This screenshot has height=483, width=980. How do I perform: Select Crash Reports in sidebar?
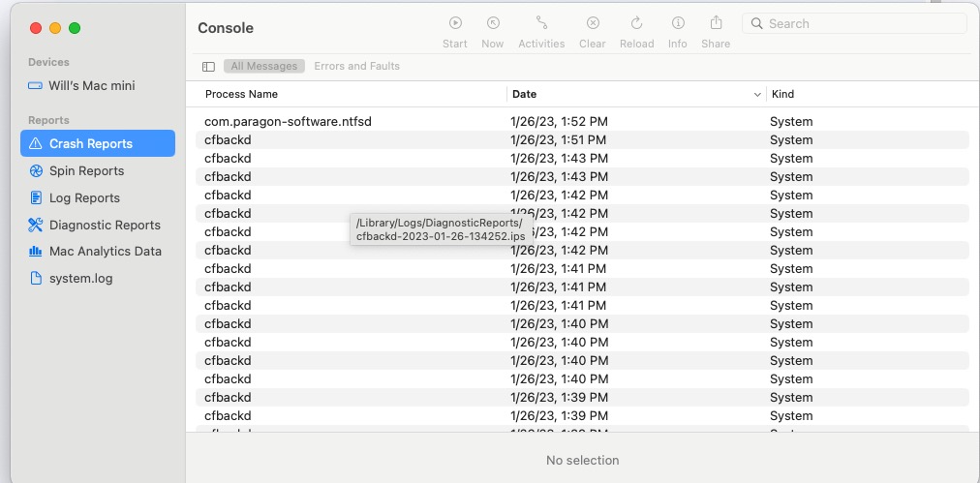pos(98,143)
